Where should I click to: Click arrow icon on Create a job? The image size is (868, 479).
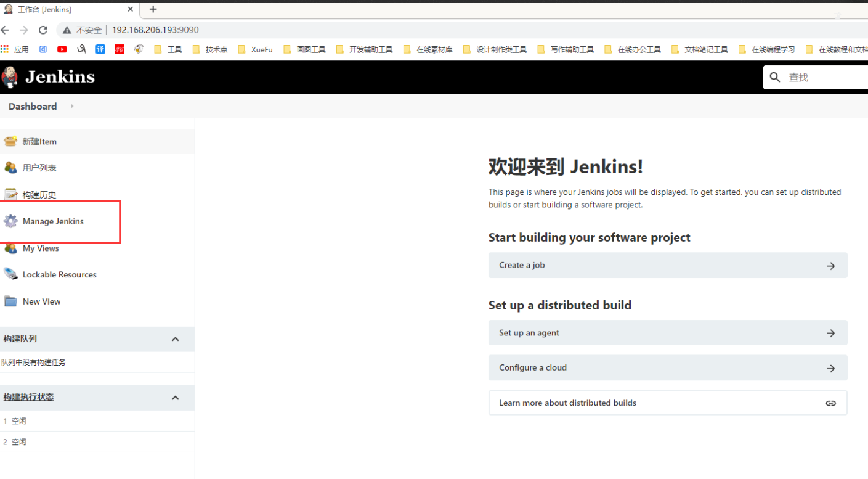point(830,266)
